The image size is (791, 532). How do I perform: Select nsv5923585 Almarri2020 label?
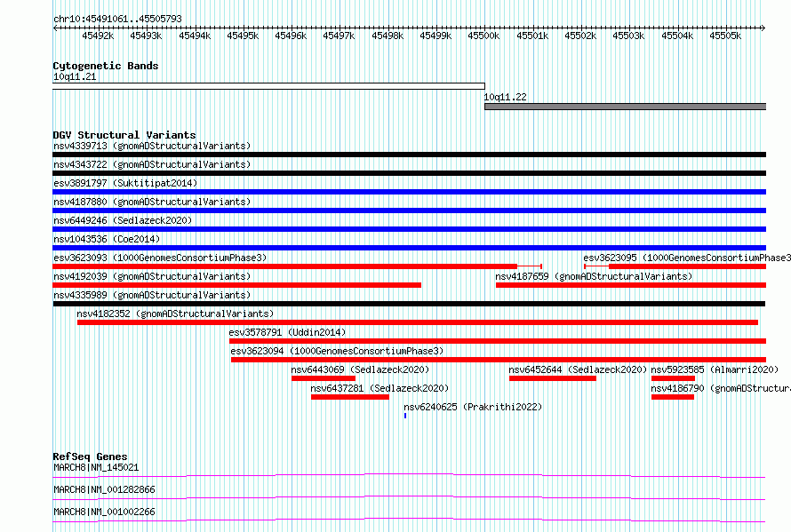[715, 370]
